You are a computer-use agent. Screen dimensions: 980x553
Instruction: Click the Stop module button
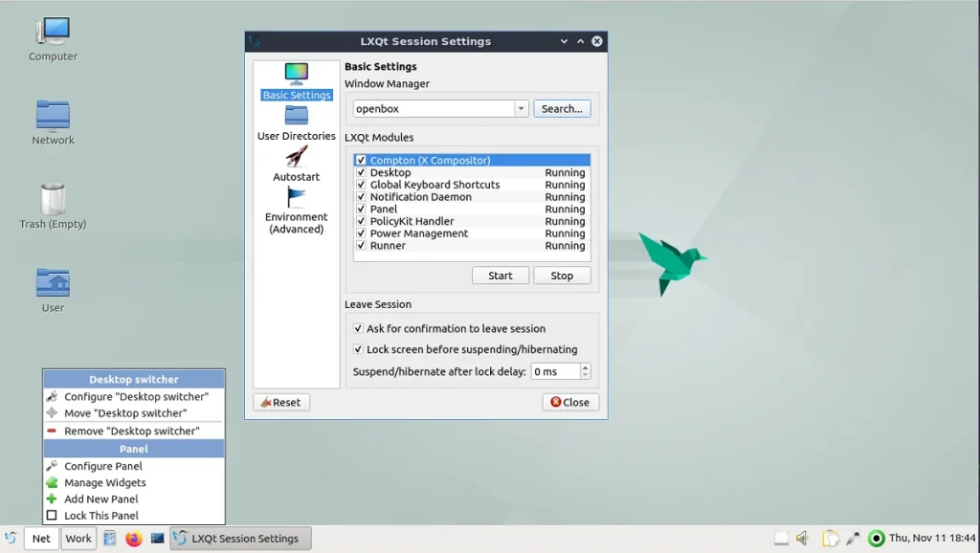click(x=562, y=276)
